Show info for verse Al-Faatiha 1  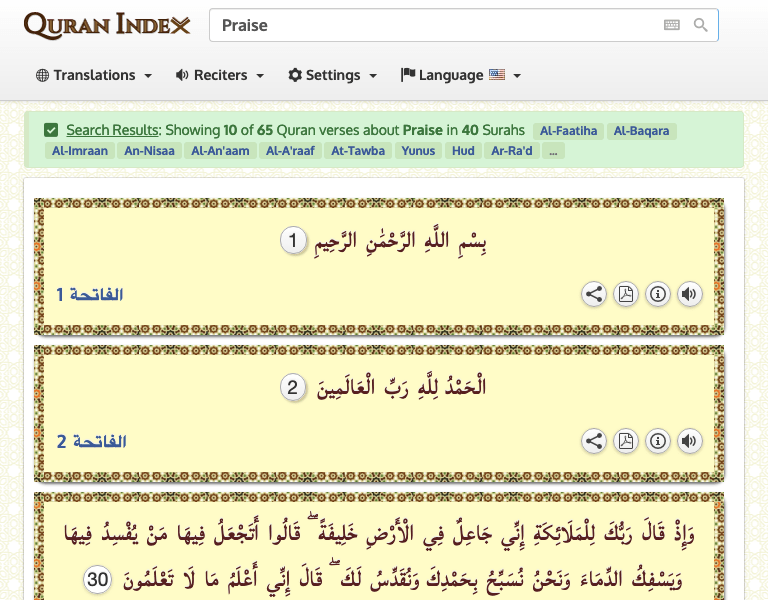658,294
